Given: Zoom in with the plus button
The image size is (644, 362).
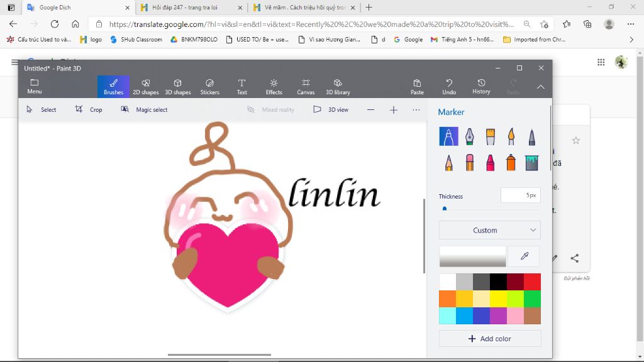Looking at the screenshot, I should (x=394, y=109).
